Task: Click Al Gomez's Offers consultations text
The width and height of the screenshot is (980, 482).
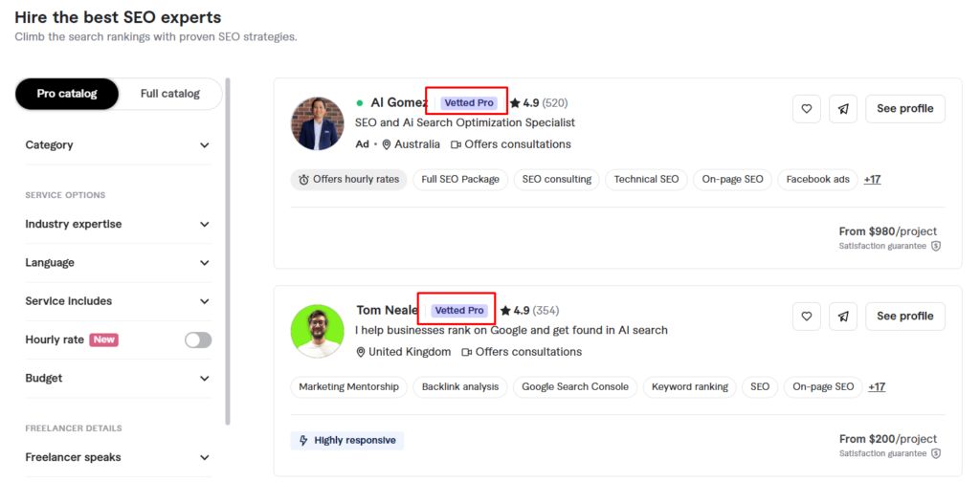Action: click(518, 144)
